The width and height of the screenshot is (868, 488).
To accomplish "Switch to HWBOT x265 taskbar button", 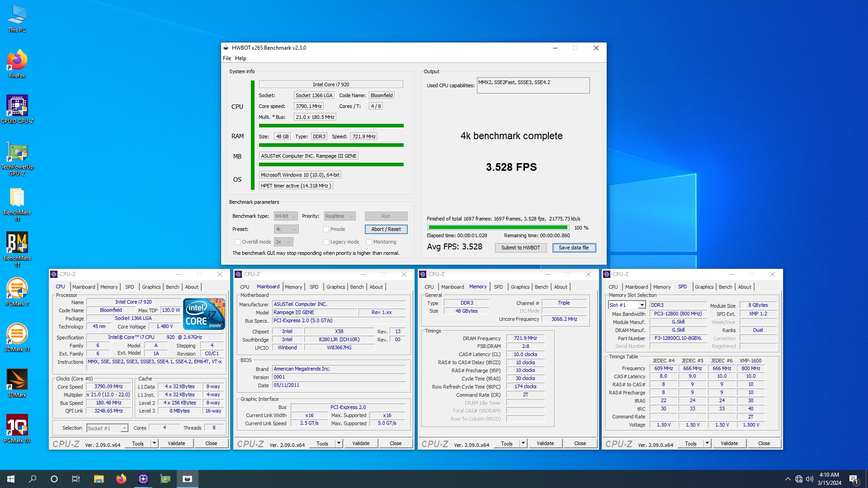I will (x=188, y=479).
